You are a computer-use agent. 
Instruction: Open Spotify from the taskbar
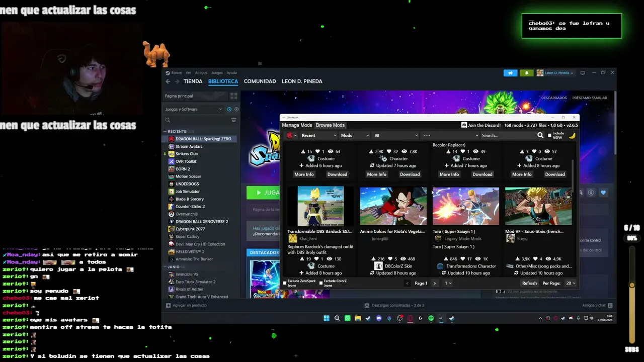tap(431, 318)
